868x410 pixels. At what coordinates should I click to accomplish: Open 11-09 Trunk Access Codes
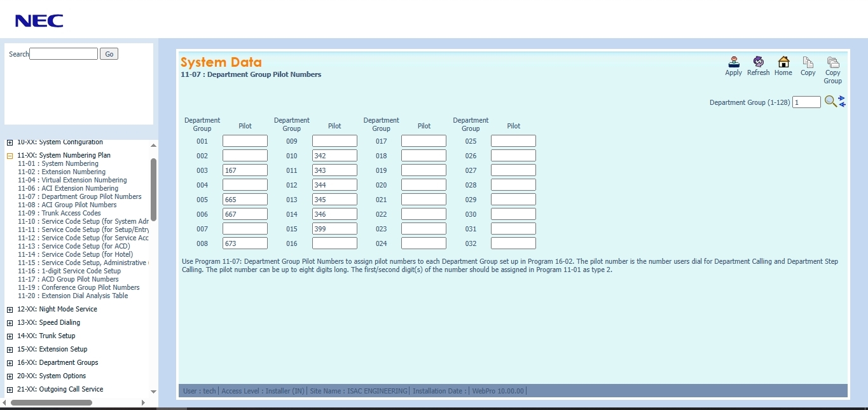(x=59, y=213)
